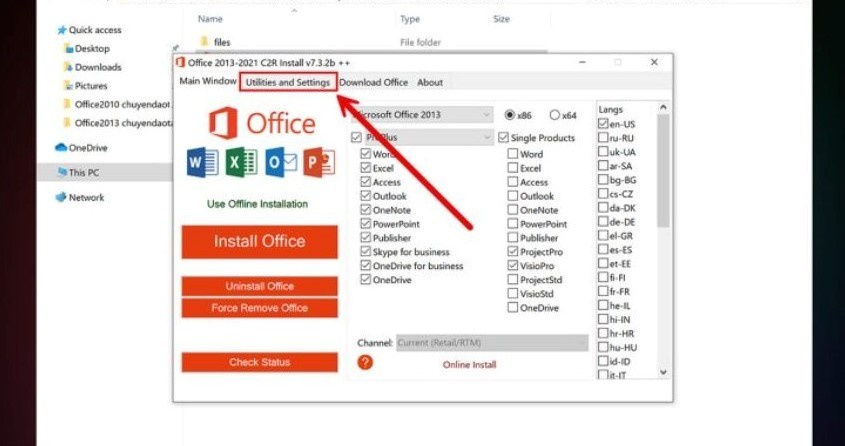Click the Langs list scrollbar thumb

[663, 170]
